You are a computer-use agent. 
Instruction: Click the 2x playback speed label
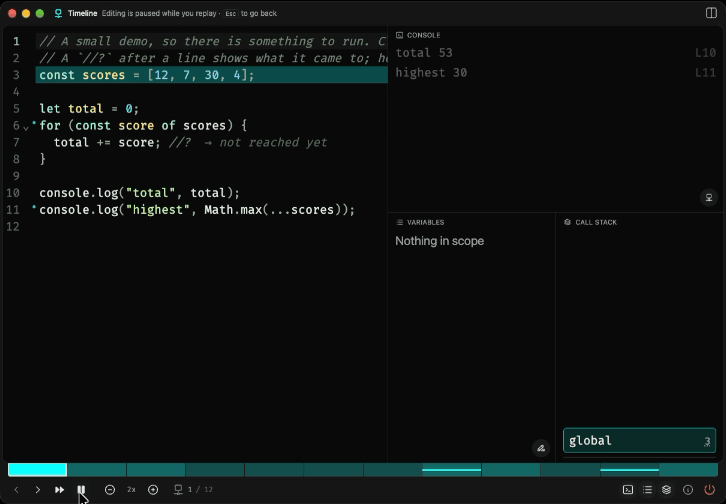(131, 490)
